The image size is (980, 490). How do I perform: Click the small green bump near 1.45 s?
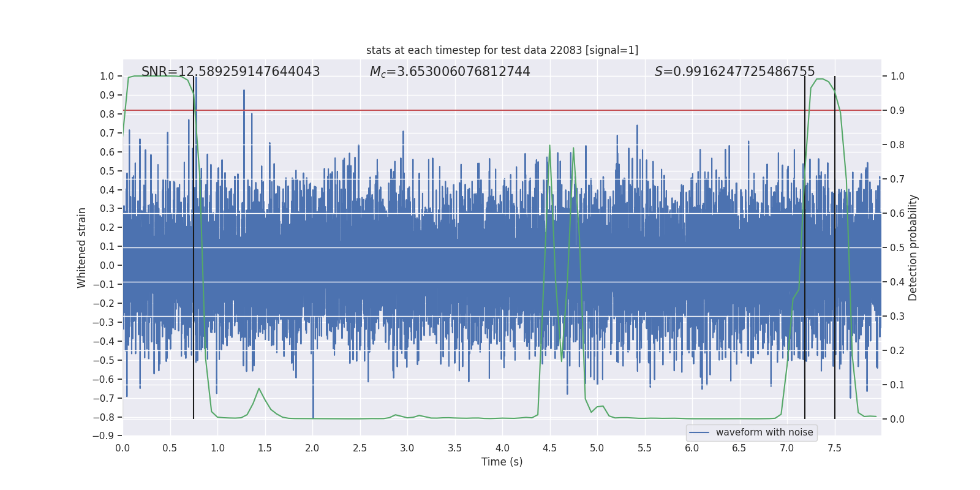pos(259,389)
